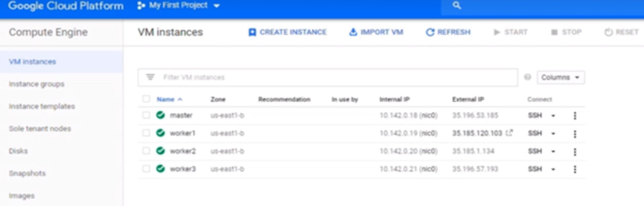Screen dimensions: 644x206
Task: Click the RESET button
Action: pyautogui.click(x=621, y=32)
